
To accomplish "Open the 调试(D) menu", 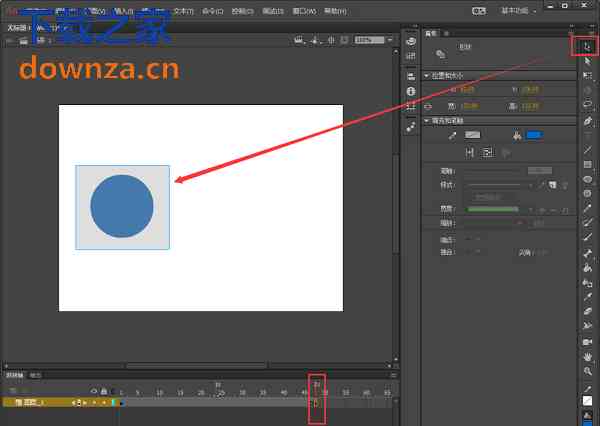I will [273, 11].
